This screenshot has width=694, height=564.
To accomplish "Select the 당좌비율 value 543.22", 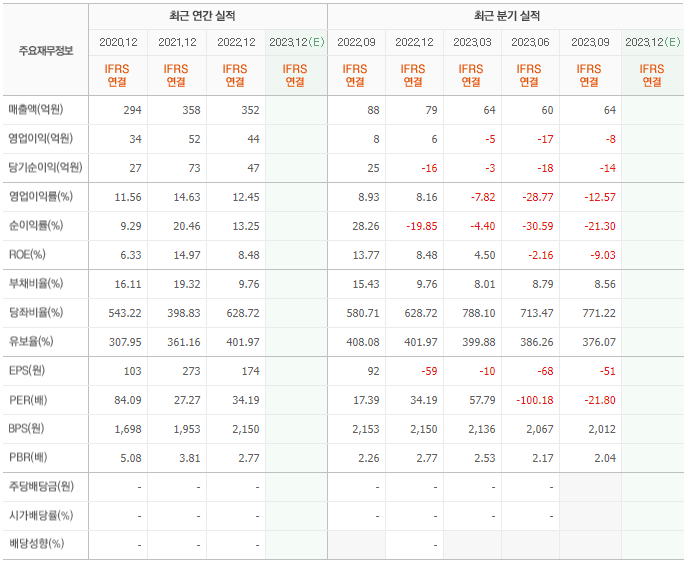I will tap(125, 313).
